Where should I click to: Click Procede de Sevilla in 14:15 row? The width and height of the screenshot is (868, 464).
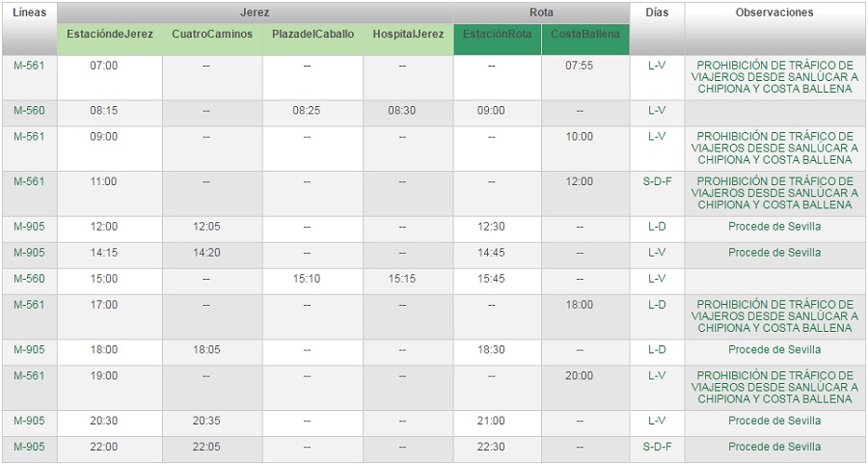(774, 253)
